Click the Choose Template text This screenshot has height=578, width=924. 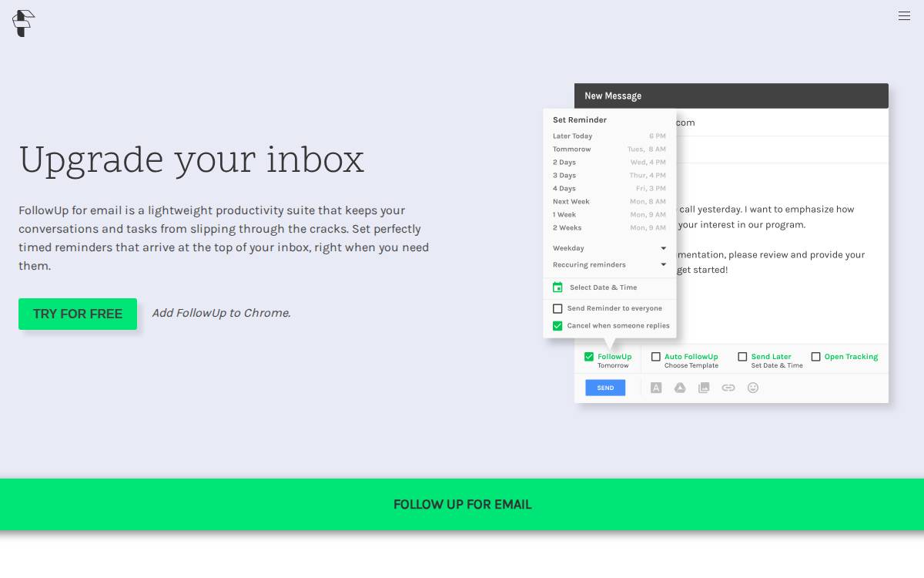tap(691, 366)
